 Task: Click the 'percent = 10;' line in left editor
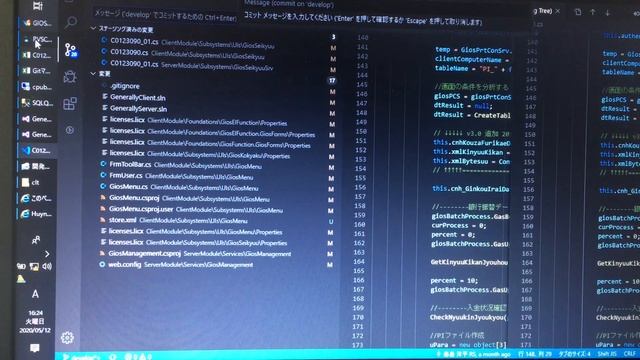[454, 280]
